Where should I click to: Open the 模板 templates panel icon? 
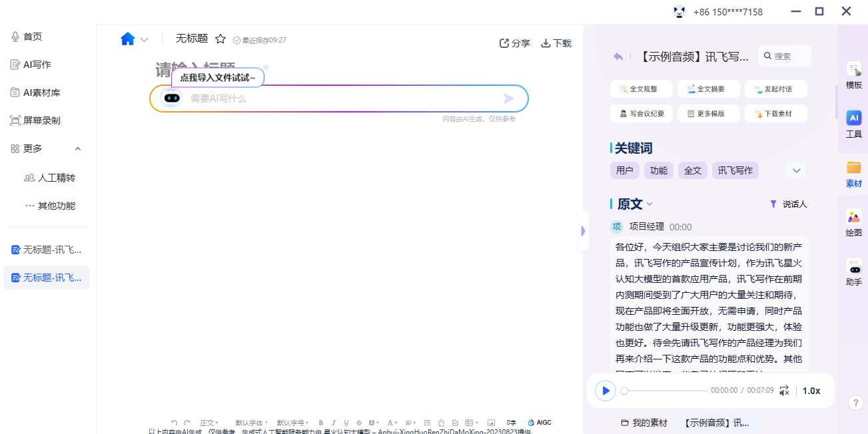tap(853, 75)
